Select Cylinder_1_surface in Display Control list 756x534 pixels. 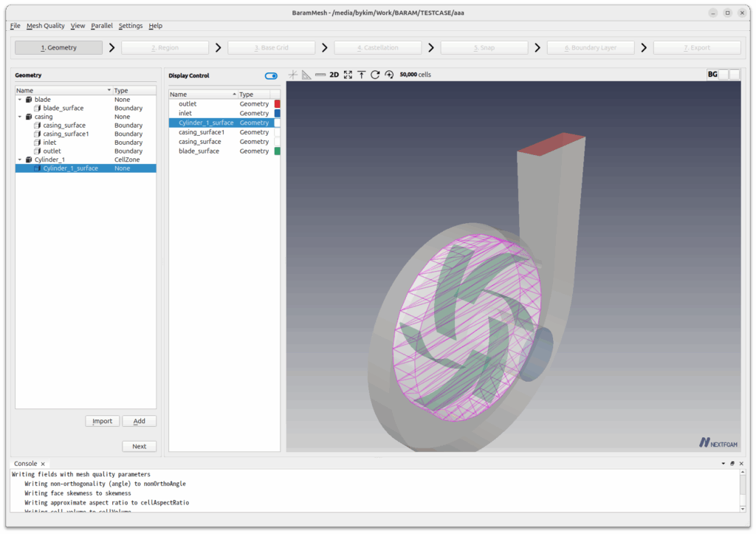pyautogui.click(x=224, y=123)
